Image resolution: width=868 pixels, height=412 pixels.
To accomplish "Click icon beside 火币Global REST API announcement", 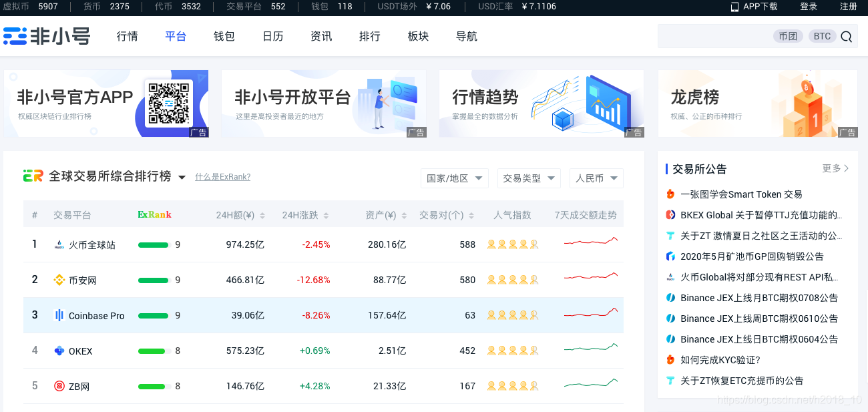I will [x=671, y=277].
